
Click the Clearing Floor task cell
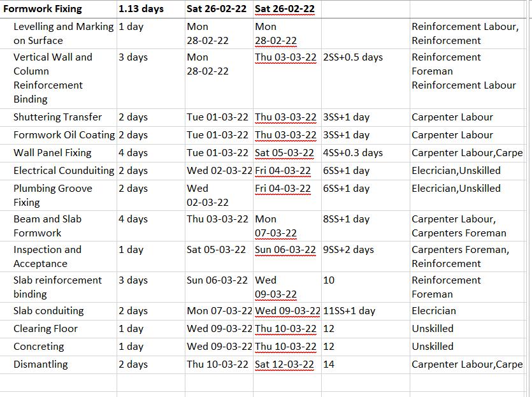pos(45,329)
